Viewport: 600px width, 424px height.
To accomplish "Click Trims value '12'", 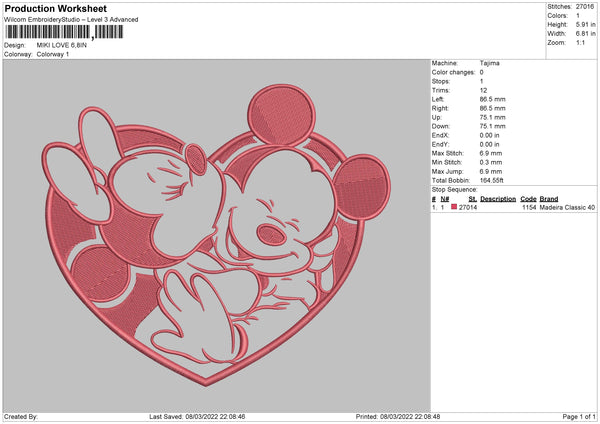I will tap(483, 90).
